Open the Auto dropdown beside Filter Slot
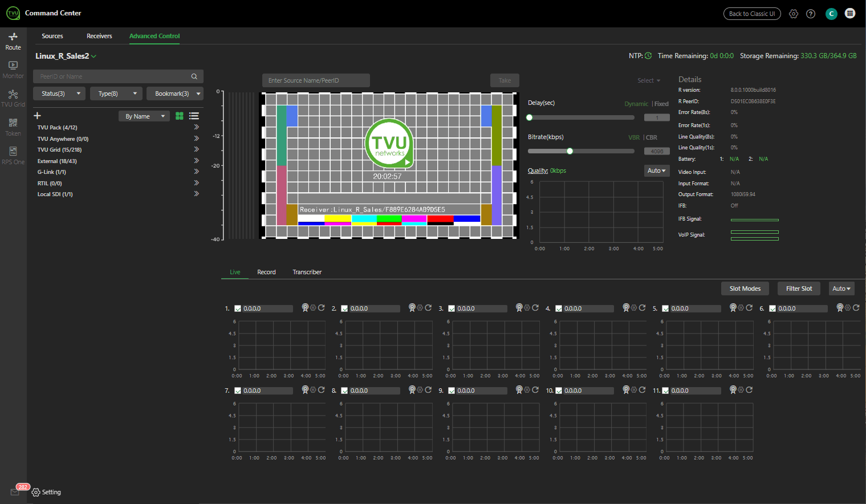This screenshot has width=866, height=504. [841, 288]
